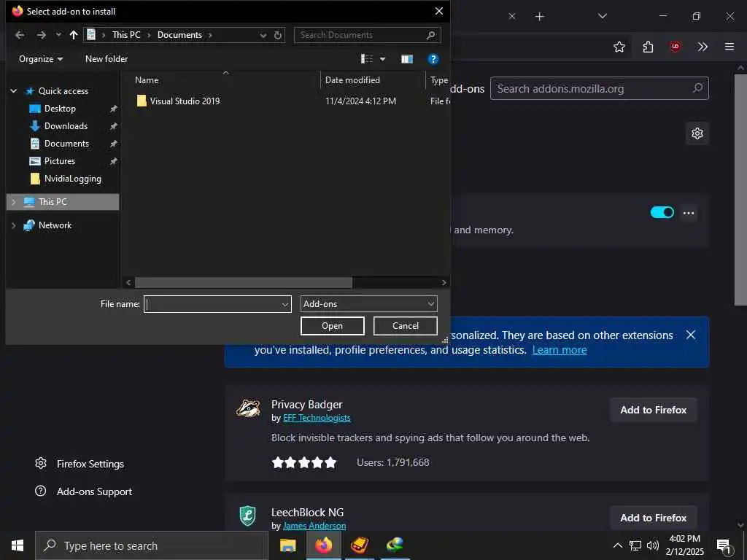Open the list all tabs dropdown
The width and height of the screenshot is (747, 560).
coord(602,17)
